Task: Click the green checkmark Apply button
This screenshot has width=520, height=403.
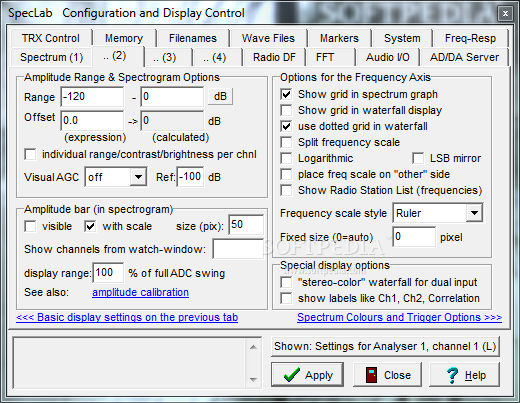Action: (307, 375)
